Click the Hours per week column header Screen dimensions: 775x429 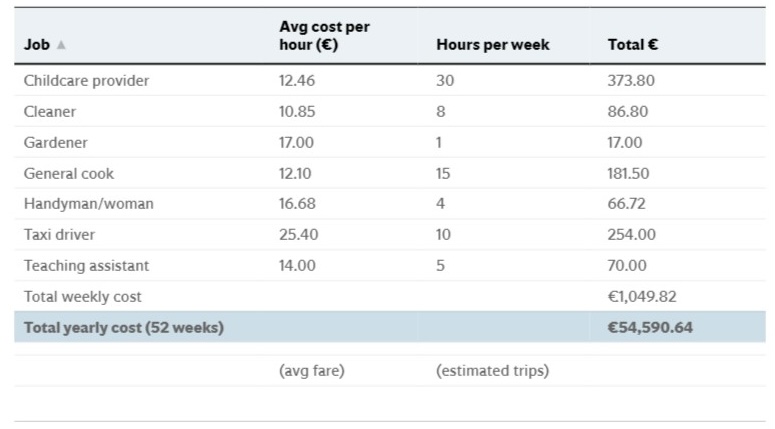(x=493, y=45)
